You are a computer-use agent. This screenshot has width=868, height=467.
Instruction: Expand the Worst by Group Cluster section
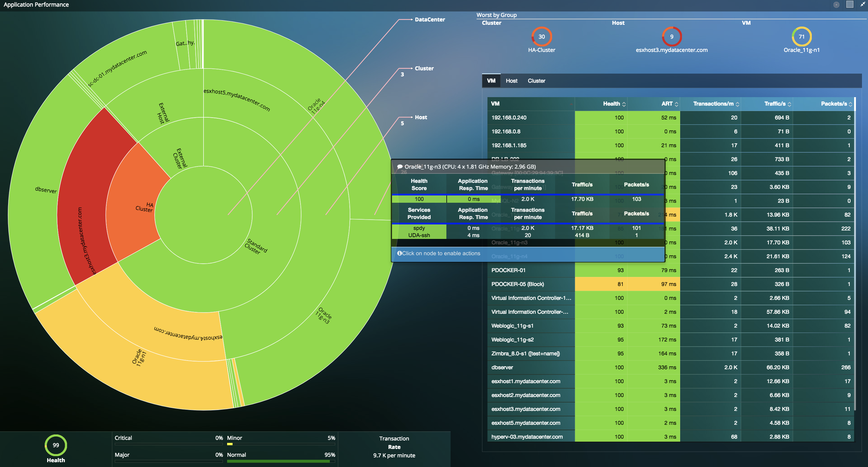coord(492,23)
